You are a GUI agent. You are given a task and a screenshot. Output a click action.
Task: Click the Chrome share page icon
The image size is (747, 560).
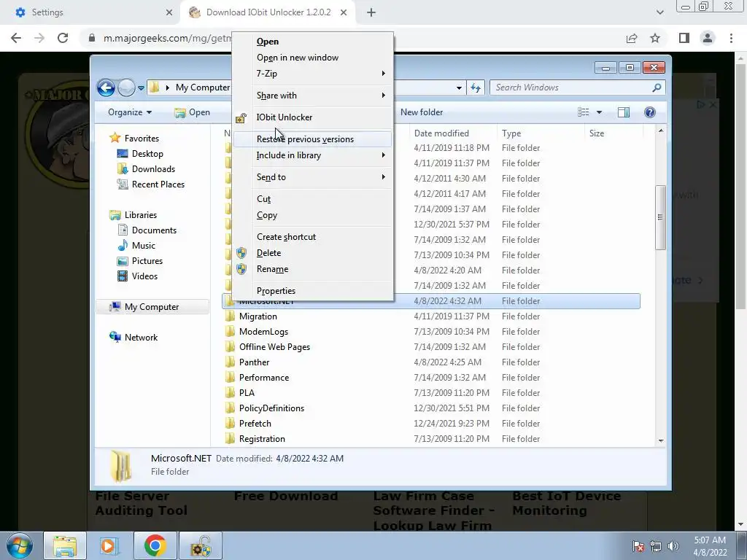[x=632, y=38]
